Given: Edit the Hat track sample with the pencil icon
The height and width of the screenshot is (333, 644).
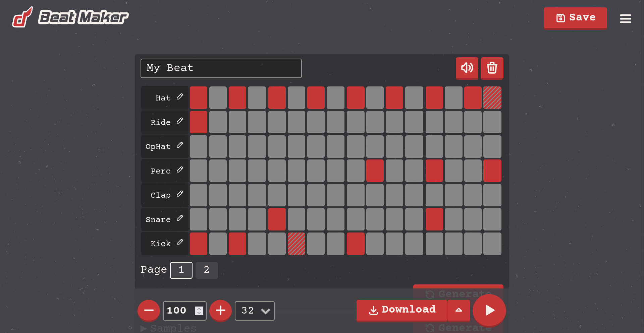Looking at the screenshot, I should pyautogui.click(x=180, y=97).
